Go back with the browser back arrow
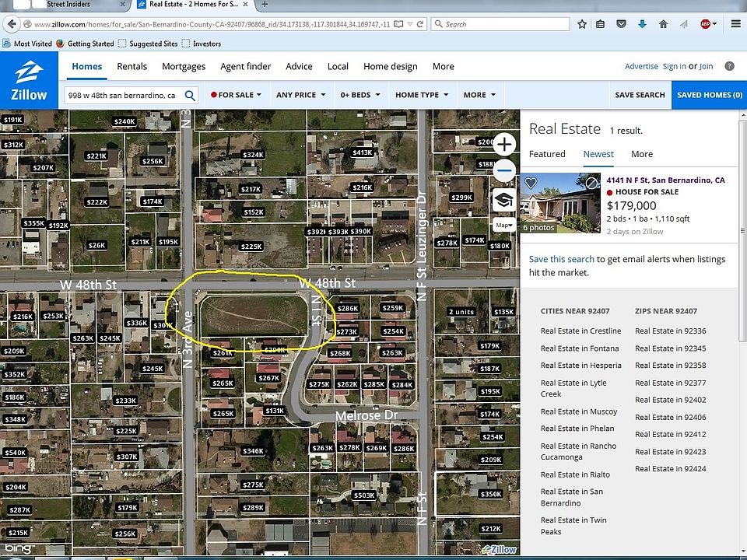747x560 pixels. (x=12, y=24)
